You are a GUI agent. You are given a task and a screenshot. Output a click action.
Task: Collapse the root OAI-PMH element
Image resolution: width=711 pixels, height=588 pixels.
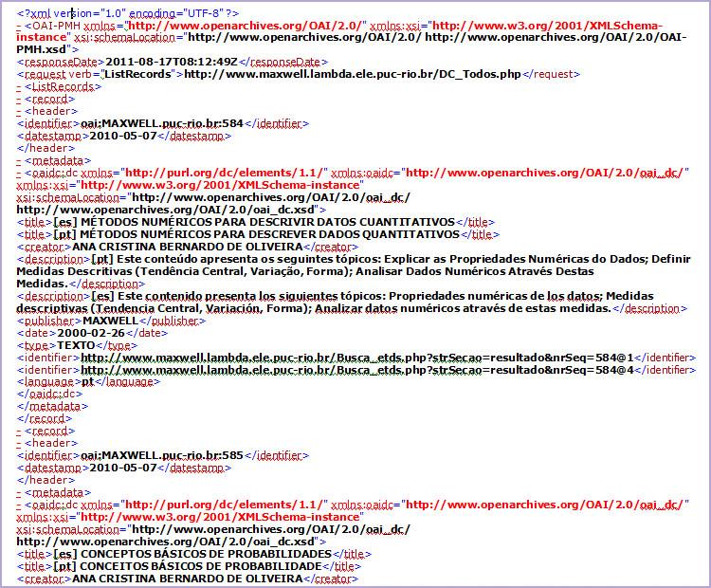(x=19, y=27)
